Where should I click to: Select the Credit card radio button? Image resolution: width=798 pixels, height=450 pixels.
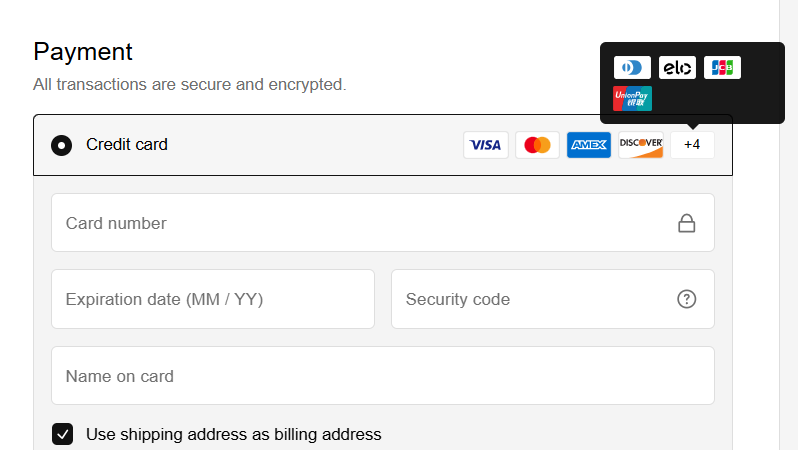coord(62,145)
